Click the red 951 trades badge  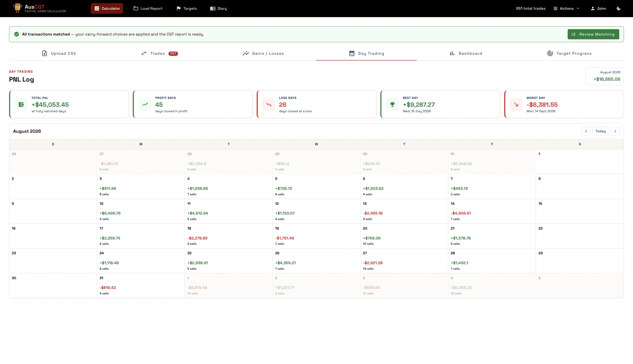click(173, 53)
